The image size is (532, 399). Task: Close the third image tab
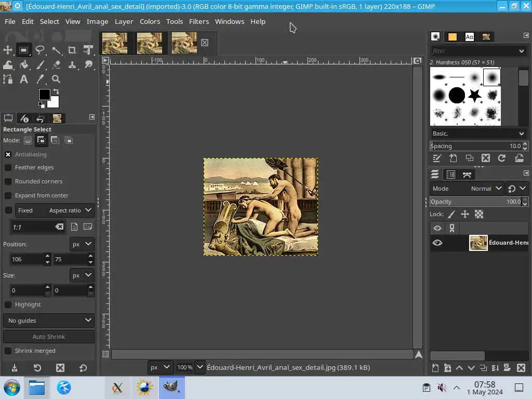pyautogui.click(x=205, y=43)
